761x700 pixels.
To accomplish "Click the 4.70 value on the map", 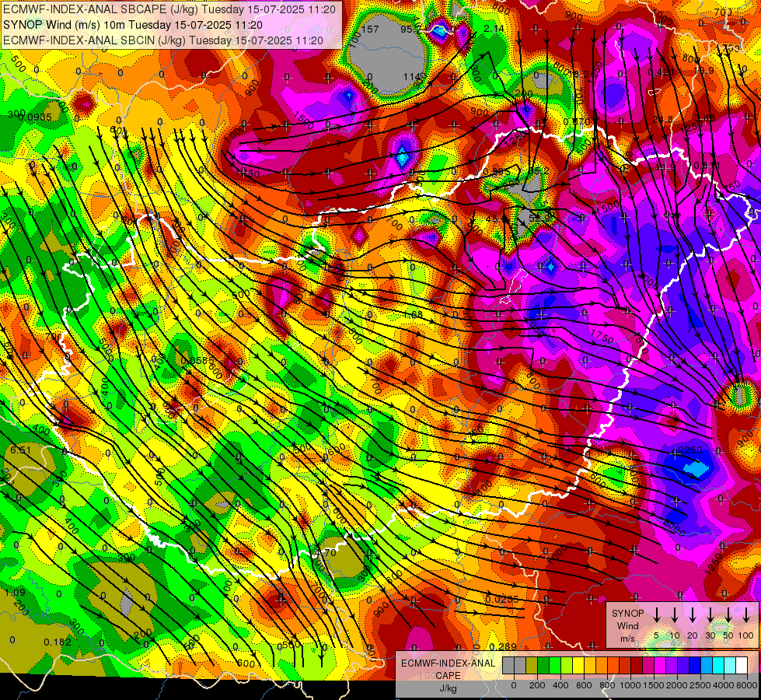I will point(326,552).
